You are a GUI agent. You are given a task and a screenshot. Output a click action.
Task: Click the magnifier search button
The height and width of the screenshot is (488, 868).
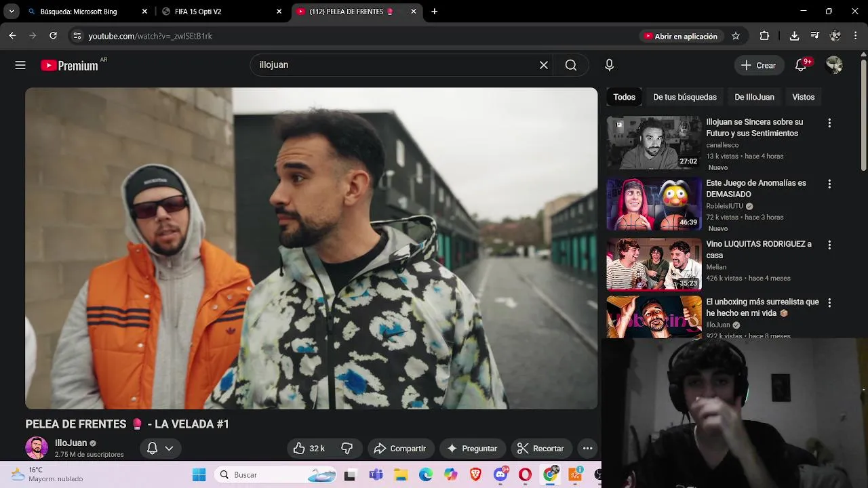point(571,65)
